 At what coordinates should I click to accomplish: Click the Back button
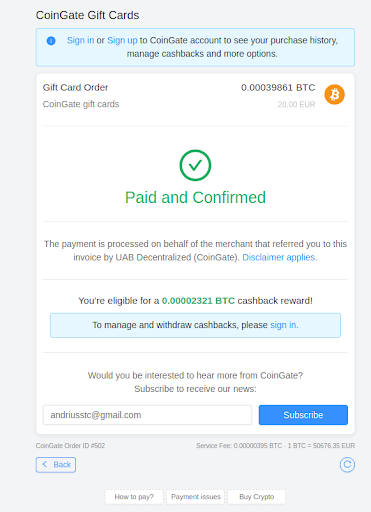coord(56,465)
